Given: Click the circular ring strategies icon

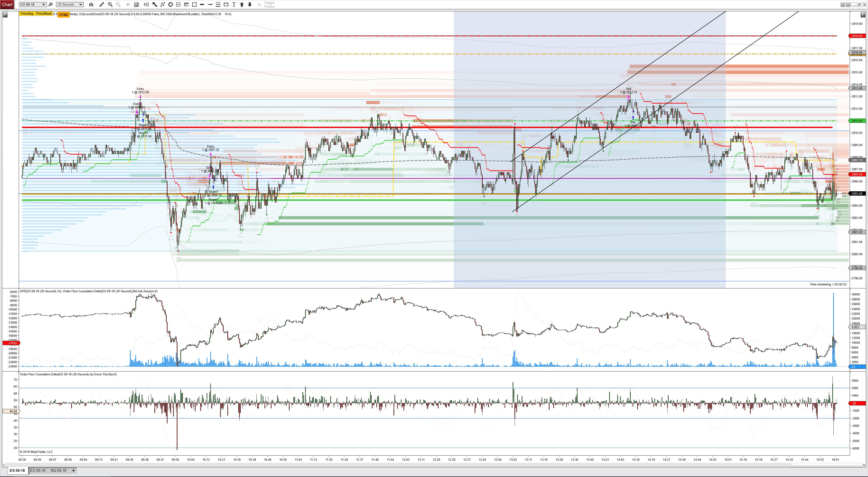Looking at the screenshot, I should 170,4.
